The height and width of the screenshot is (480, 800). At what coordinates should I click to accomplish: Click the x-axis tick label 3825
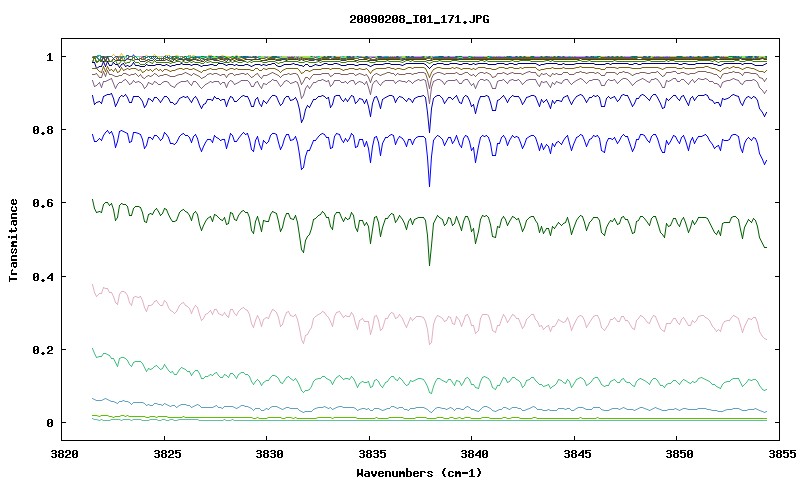pos(167,453)
